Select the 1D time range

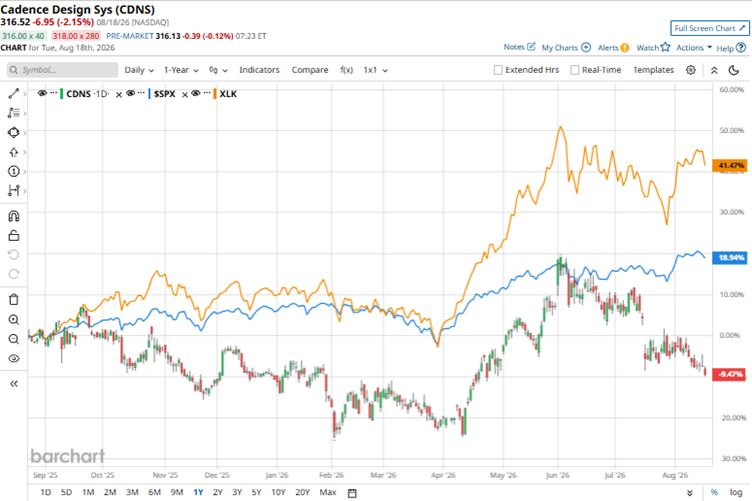46,492
